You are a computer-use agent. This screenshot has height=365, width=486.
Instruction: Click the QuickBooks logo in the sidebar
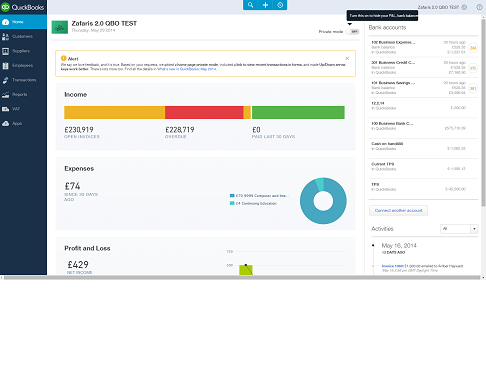pos(22,7)
